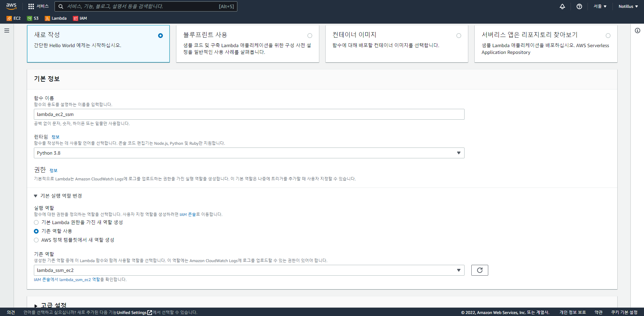Open notifications bell icon

(x=562, y=6)
